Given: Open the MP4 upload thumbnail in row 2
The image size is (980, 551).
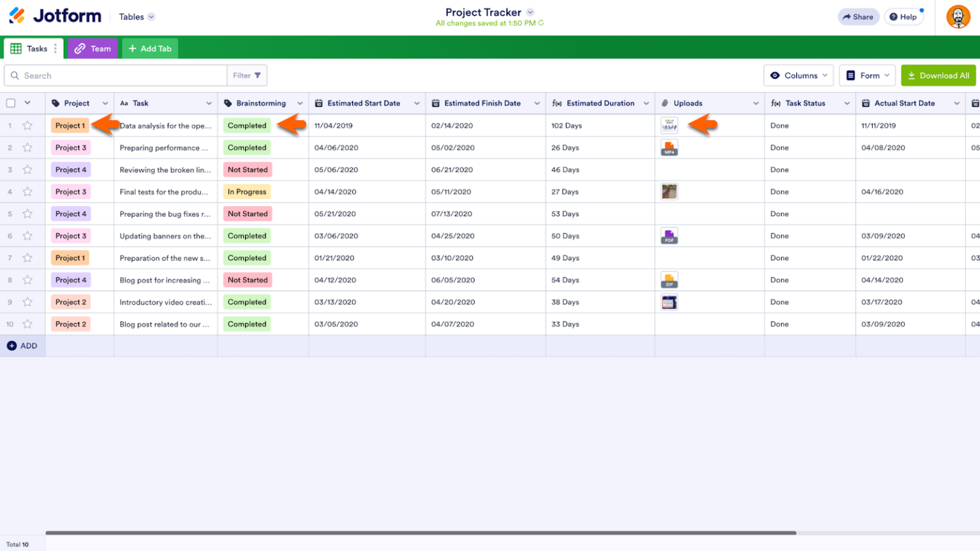Looking at the screenshot, I should tap(669, 147).
